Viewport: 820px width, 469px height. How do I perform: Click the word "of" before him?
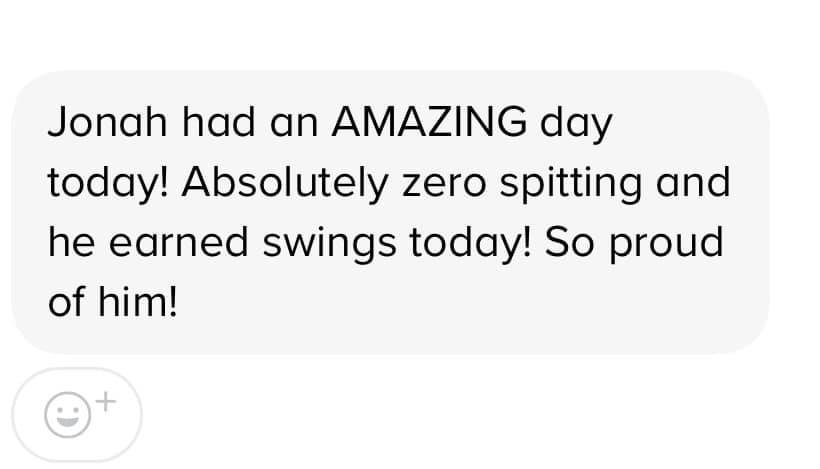coord(66,302)
